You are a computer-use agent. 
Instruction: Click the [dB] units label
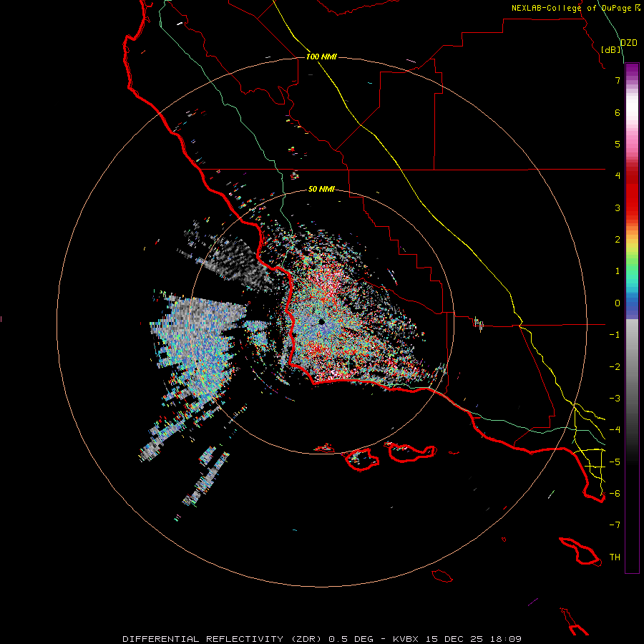(611, 49)
